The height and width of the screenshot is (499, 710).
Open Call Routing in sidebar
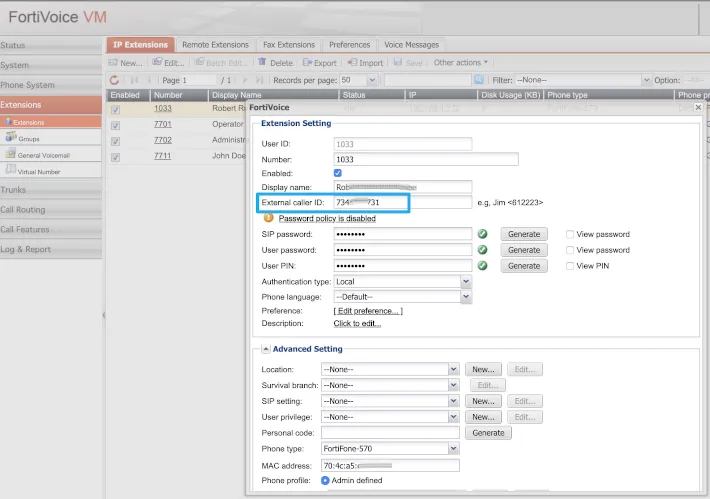coord(51,210)
